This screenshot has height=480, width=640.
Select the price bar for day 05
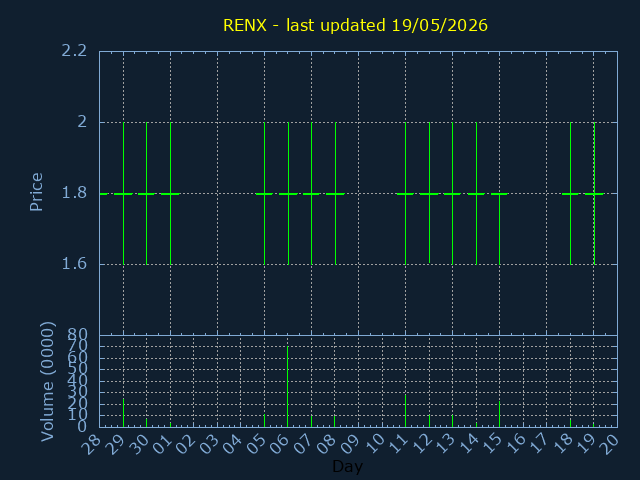tap(264, 193)
